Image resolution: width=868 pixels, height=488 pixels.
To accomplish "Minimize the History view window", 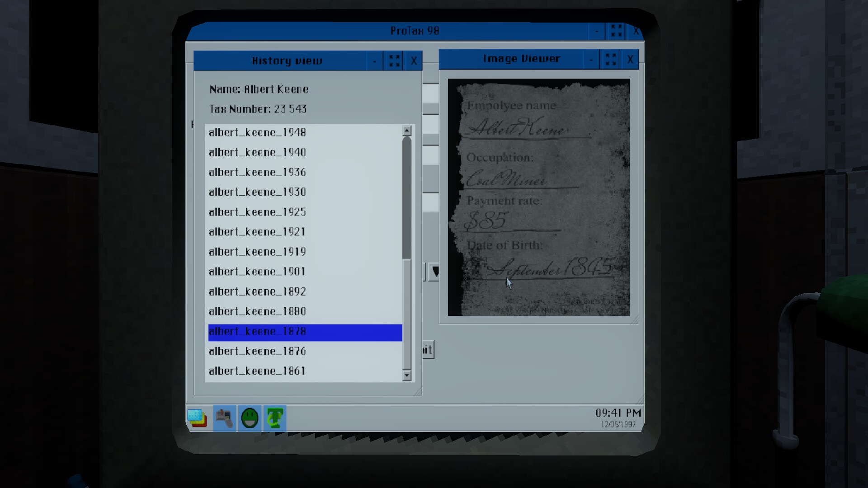I will tap(374, 60).
